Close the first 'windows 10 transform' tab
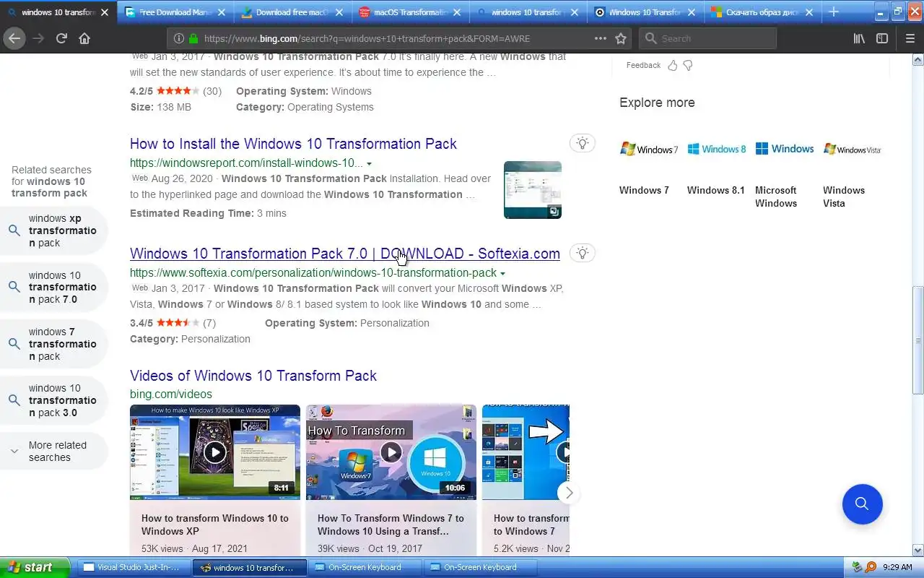 (105, 12)
